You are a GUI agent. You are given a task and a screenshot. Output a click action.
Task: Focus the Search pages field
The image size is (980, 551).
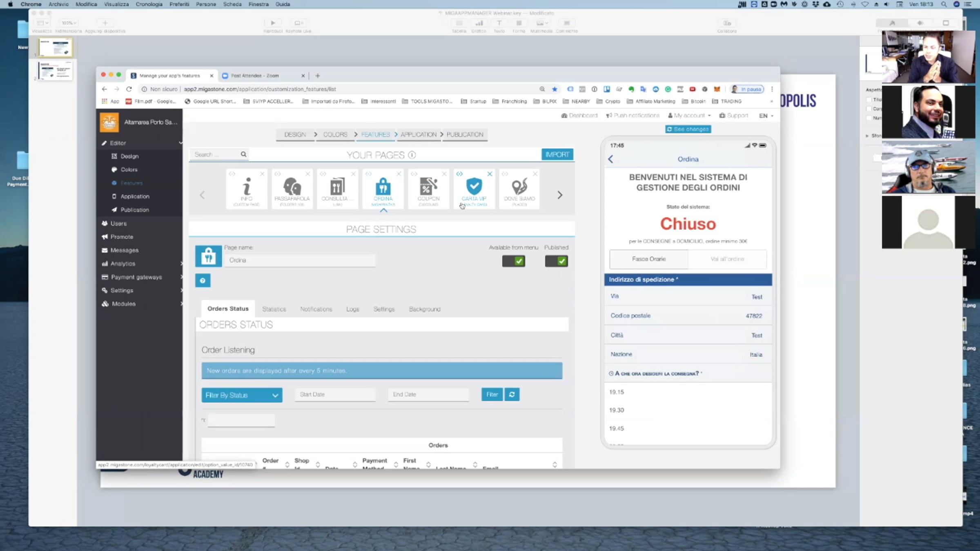tap(216, 154)
